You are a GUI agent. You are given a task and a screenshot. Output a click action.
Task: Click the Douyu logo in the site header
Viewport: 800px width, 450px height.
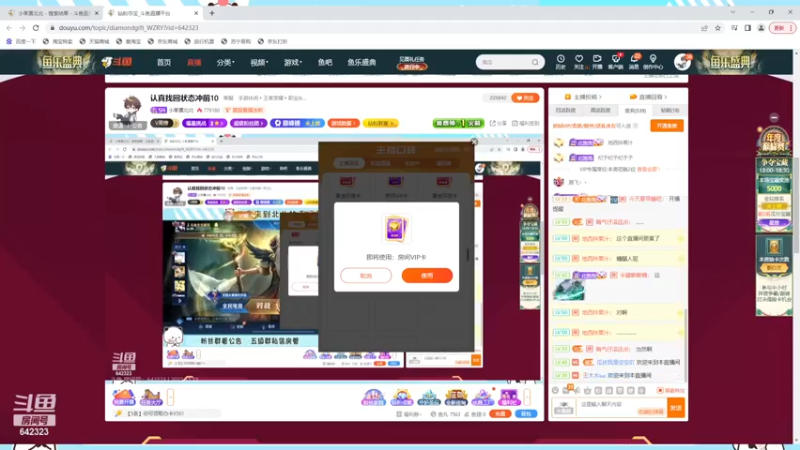(x=117, y=62)
